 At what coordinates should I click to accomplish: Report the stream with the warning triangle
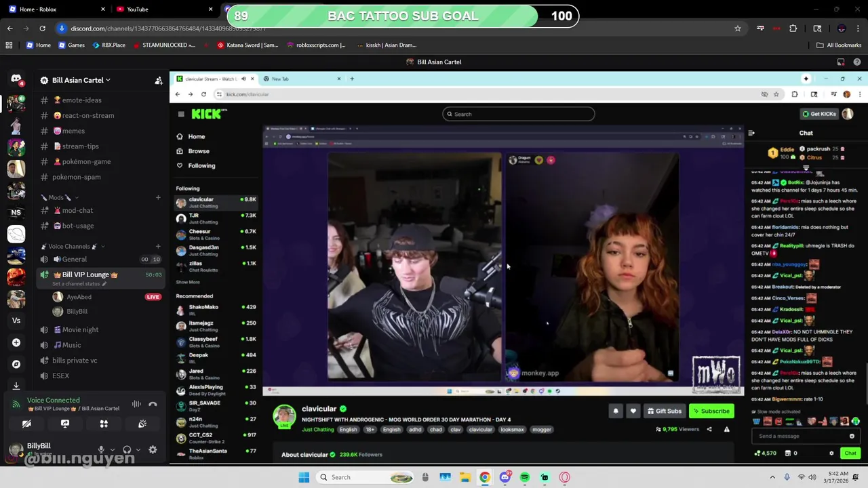point(727,429)
